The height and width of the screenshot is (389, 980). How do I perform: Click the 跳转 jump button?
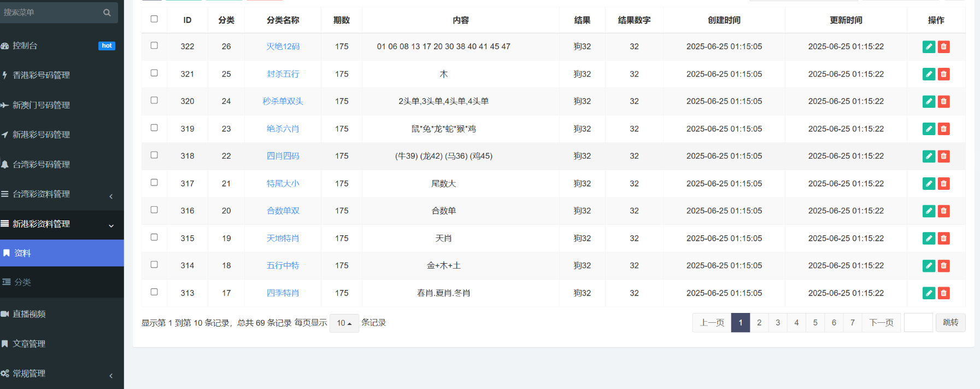pos(950,323)
